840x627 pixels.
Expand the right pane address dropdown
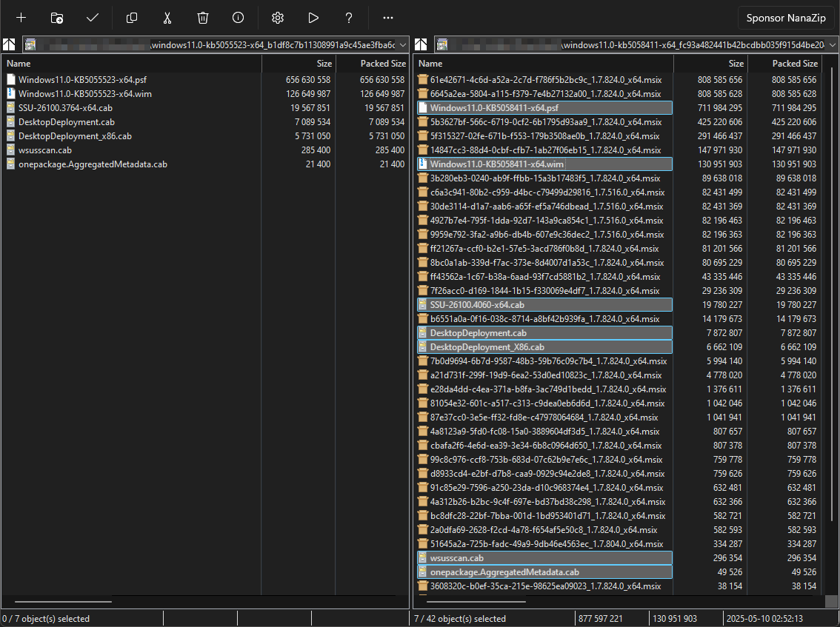click(x=833, y=45)
